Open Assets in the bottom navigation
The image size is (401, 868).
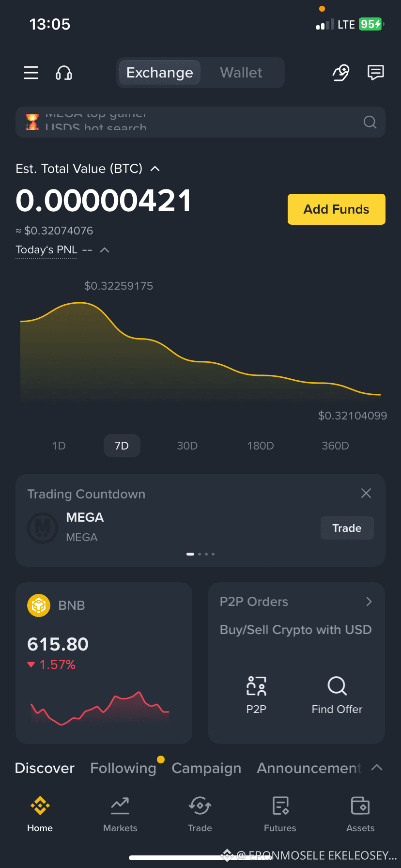360,815
